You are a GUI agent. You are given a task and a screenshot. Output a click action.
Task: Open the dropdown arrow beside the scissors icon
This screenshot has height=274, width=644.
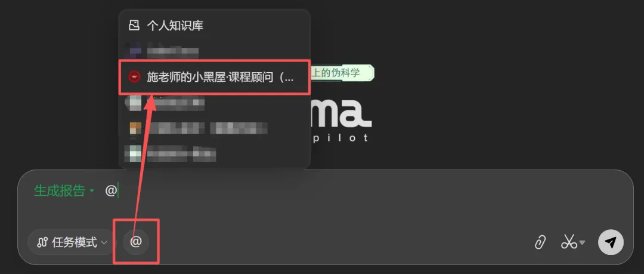point(582,243)
